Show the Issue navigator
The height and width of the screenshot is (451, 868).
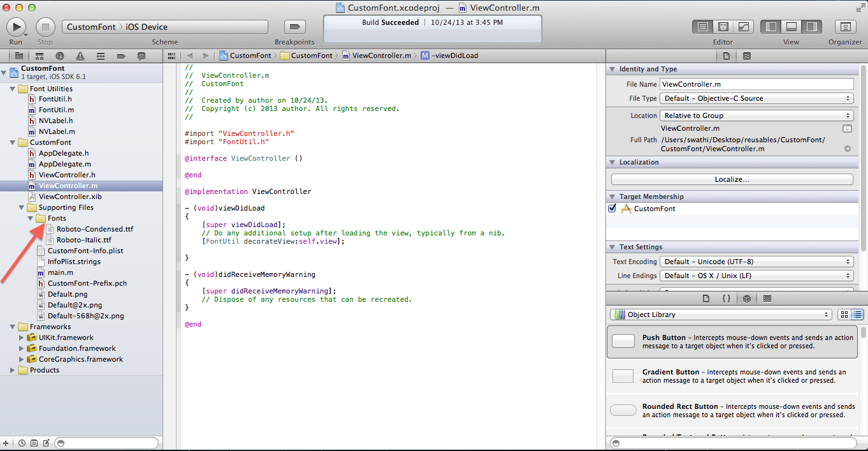point(80,56)
